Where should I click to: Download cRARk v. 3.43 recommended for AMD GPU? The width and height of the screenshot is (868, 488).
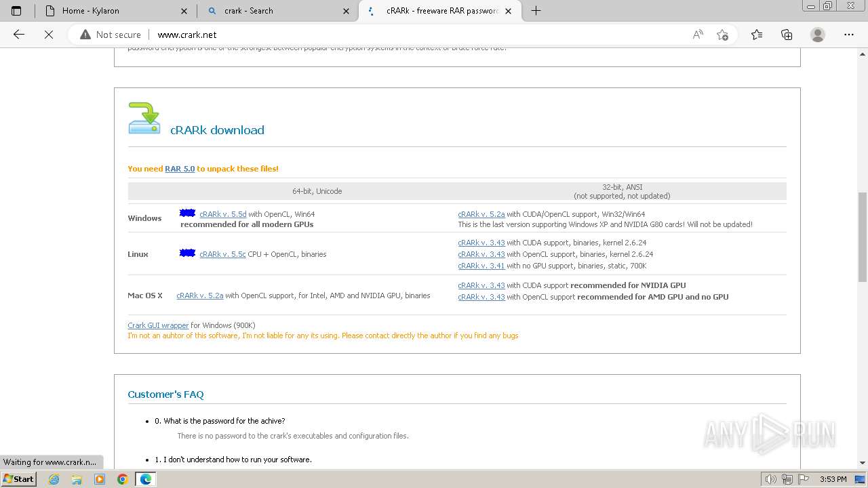point(481,297)
